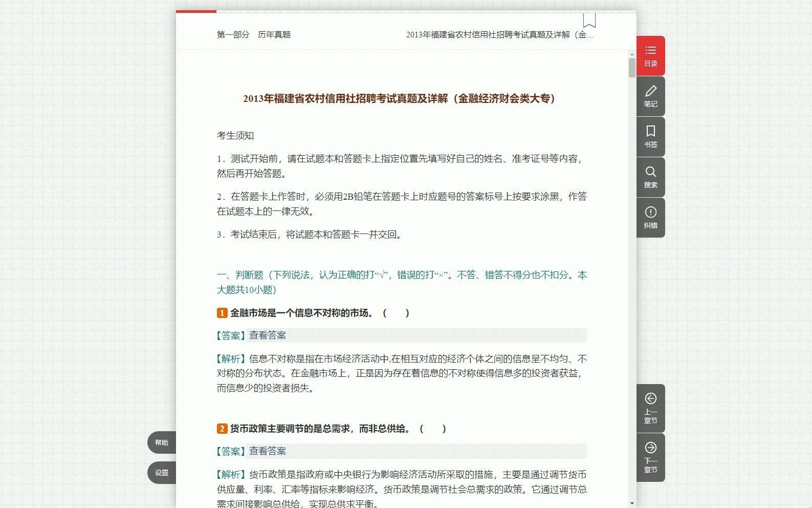Click orange number badge 1
812x508 pixels.
coord(222,313)
